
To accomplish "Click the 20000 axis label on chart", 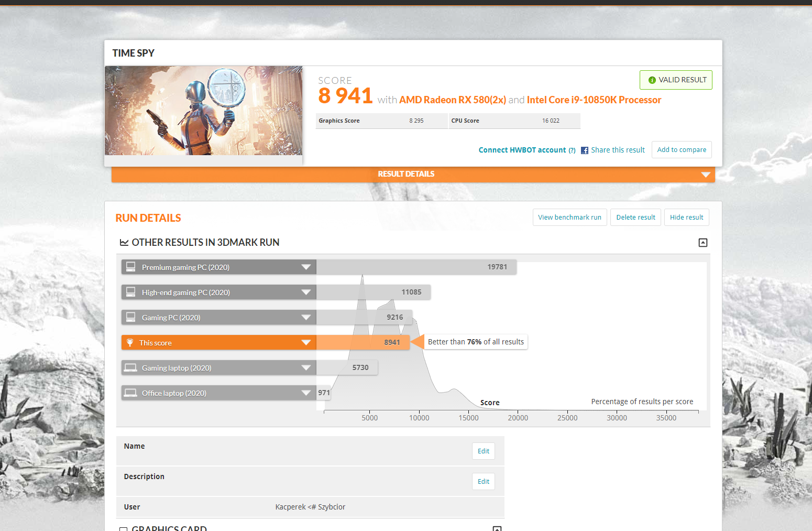I will pos(518,418).
